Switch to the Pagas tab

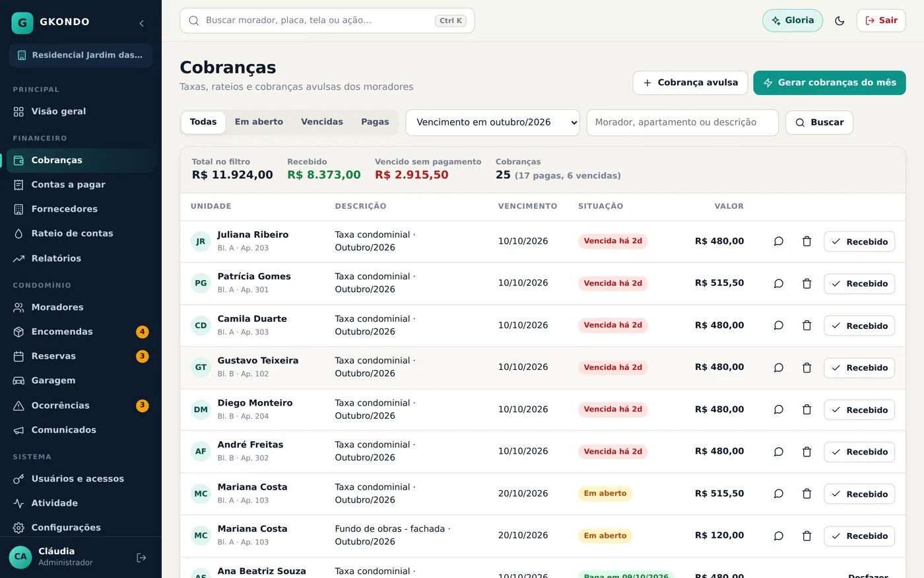(x=375, y=122)
